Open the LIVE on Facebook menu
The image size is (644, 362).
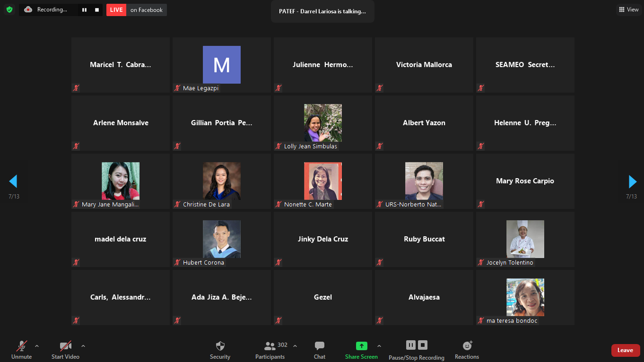click(x=137, y=10)
